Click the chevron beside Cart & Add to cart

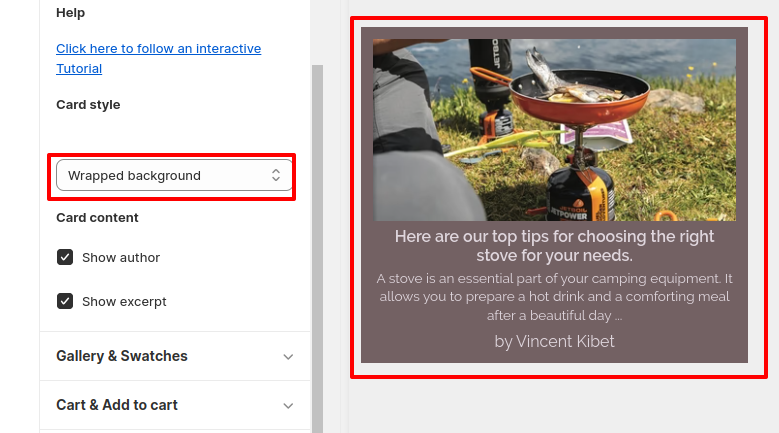click(289, 406)
